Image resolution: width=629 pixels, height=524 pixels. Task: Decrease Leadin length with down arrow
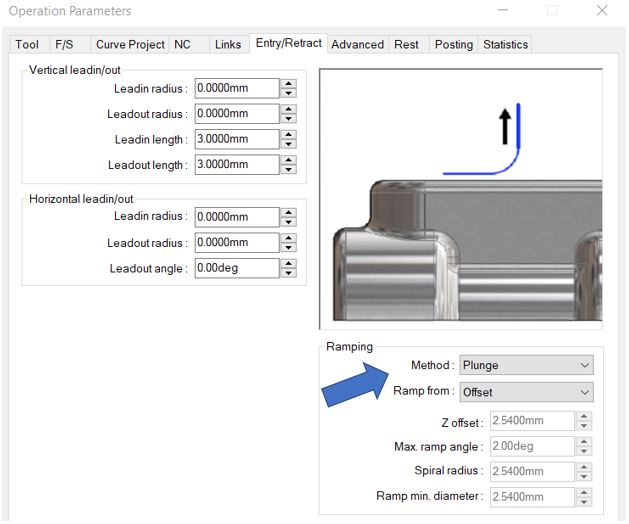point(288,144)
